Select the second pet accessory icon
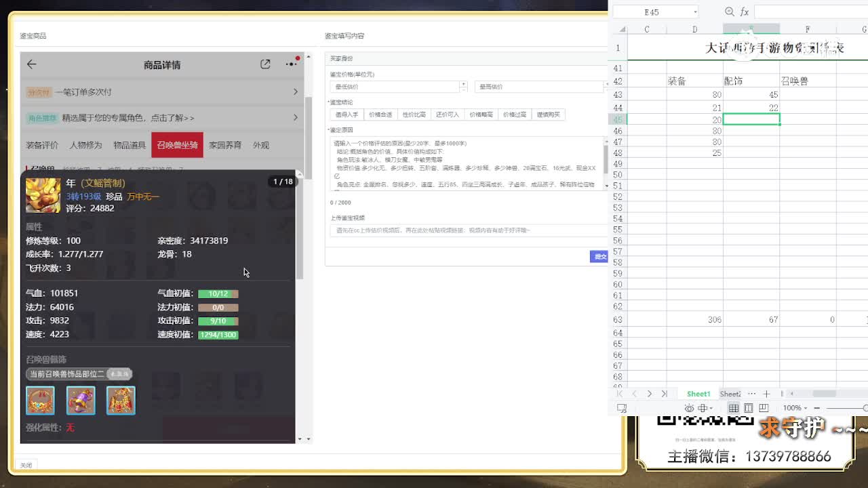The width and height of the screenshot is (868, 488). 81,401
